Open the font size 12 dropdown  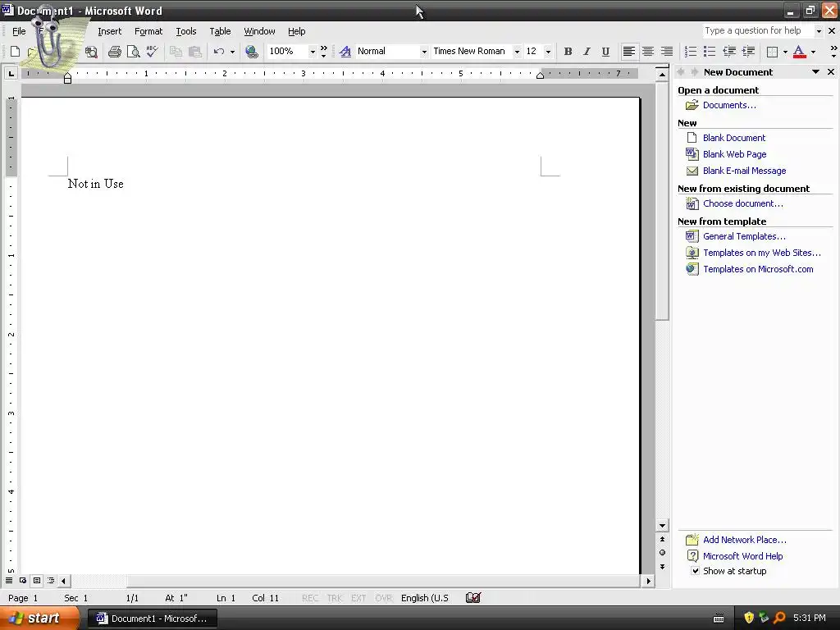click(x=547, y=52)
